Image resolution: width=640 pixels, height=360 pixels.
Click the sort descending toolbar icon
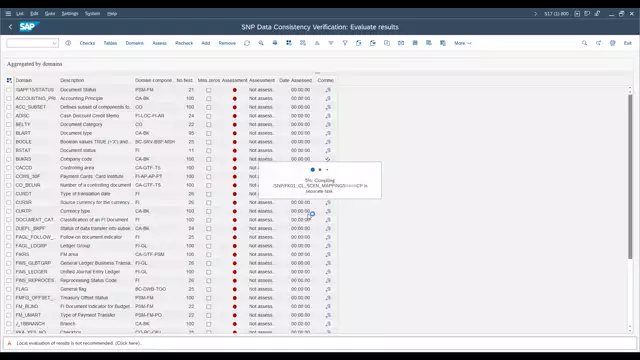click(x=331, y=43)
